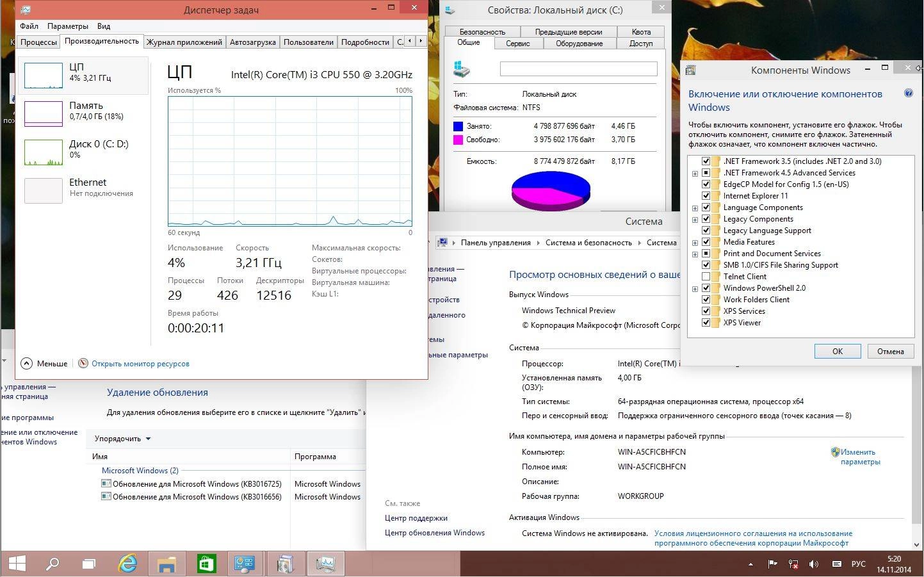Uncheck SMB 1.0/CIFS File Sharing Support

[x=706, y=265]
